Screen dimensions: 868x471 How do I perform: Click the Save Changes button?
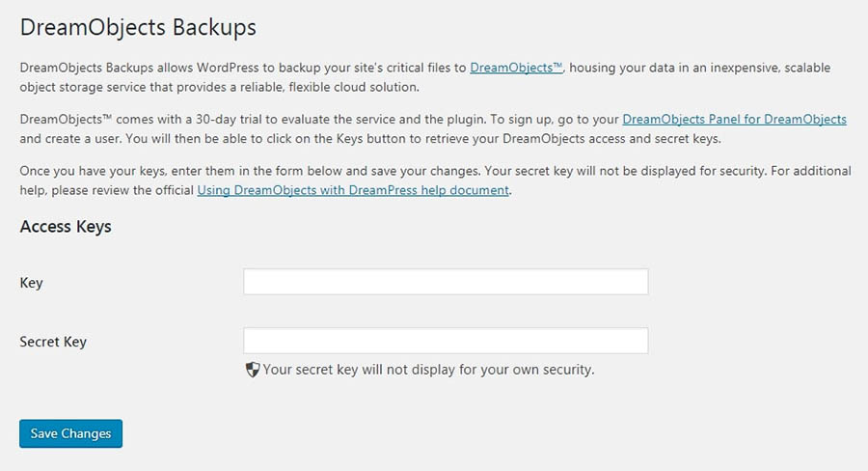pyautogui.click(x=70, y=433)
